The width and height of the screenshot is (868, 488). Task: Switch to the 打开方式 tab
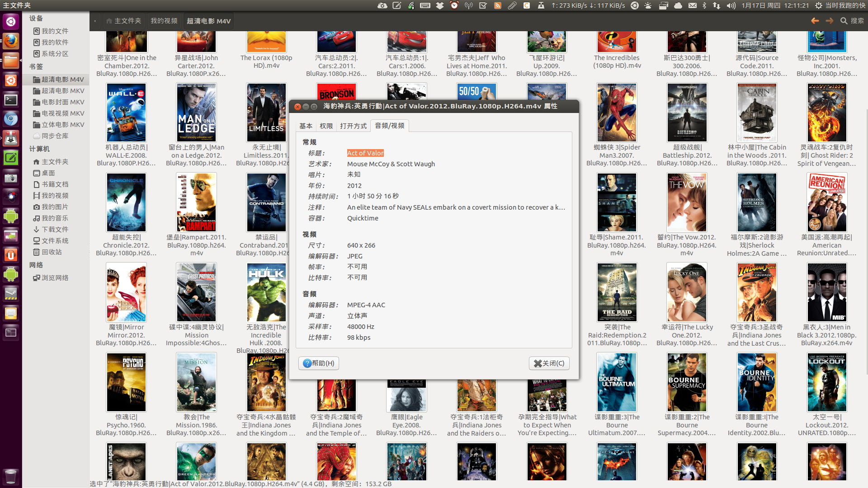[353, 126]
